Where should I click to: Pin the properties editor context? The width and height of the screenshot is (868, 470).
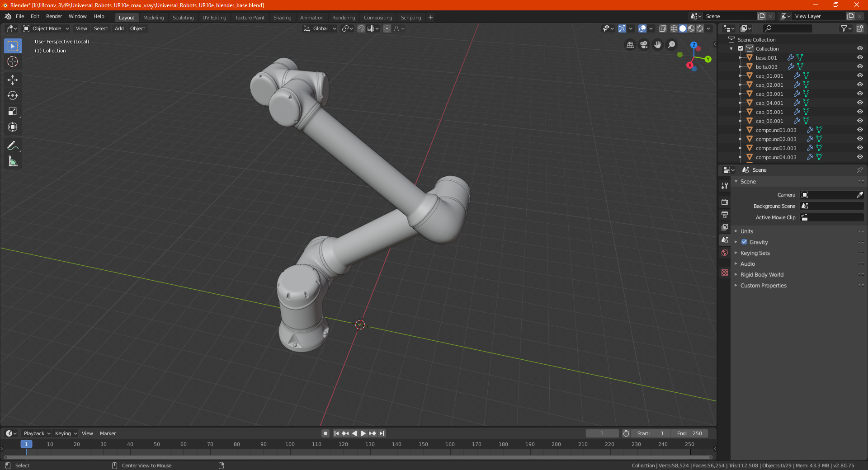859,170
